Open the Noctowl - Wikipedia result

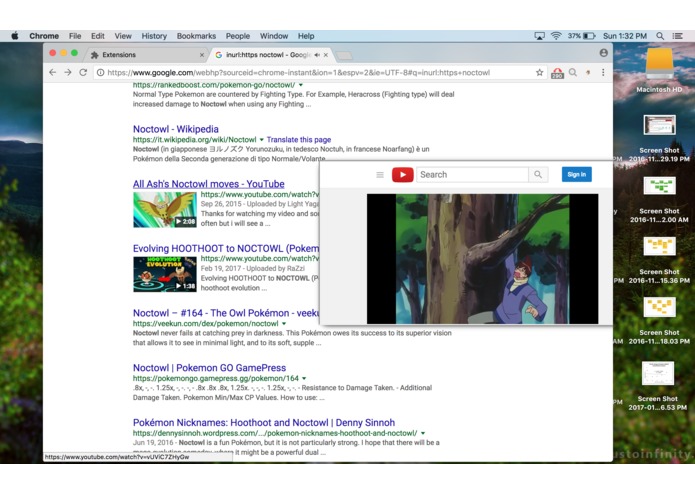coord(176,129)
